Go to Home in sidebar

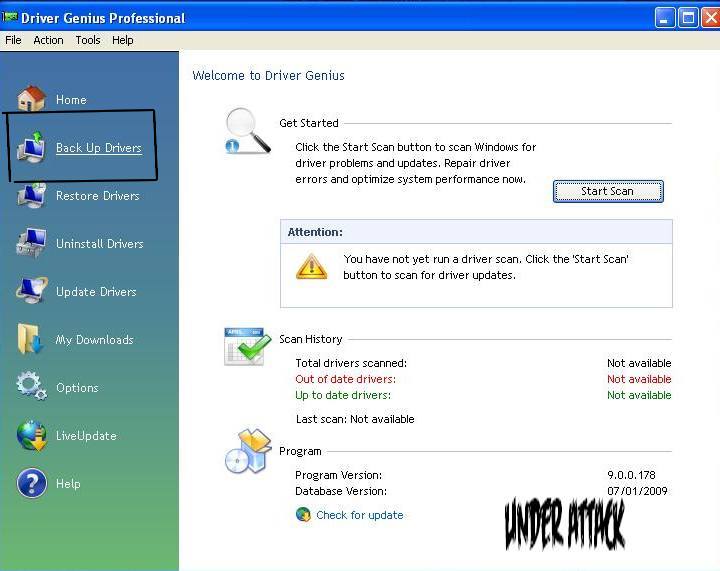71,100
